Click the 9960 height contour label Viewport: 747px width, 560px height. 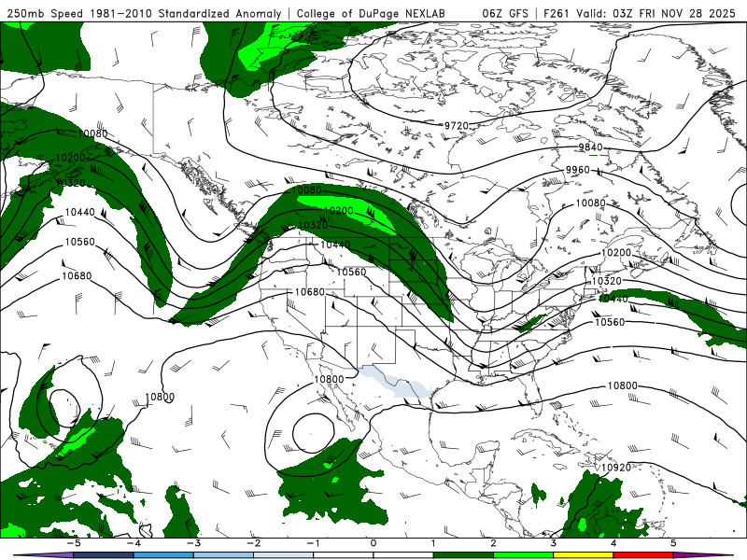(x=577, y=170)
